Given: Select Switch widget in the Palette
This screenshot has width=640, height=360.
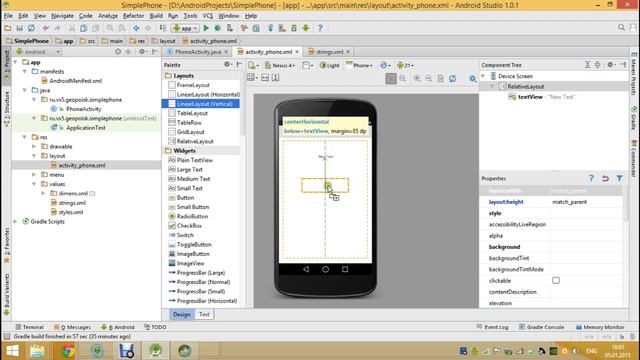Looking at the screenshot, I should [x=181, y=235].
